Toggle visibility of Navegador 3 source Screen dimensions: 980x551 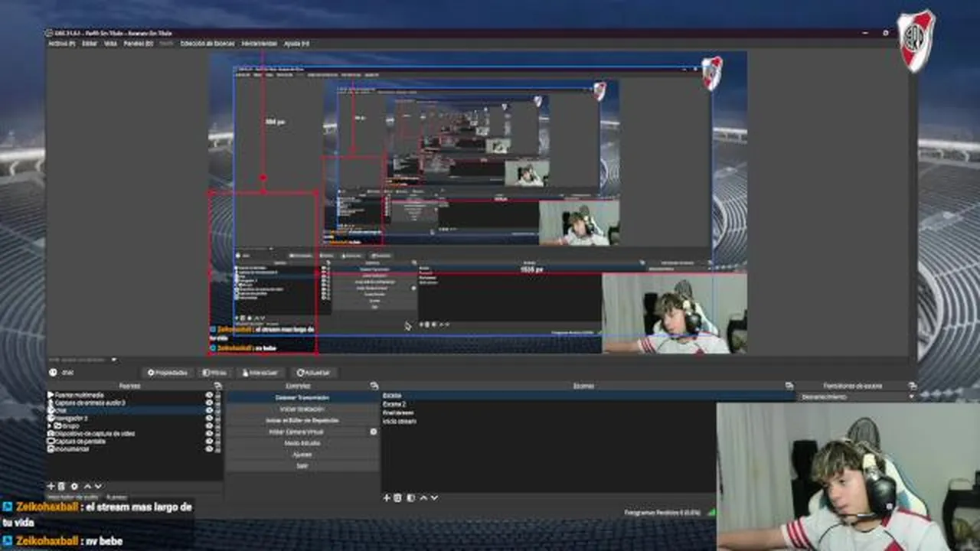point(209,419)
